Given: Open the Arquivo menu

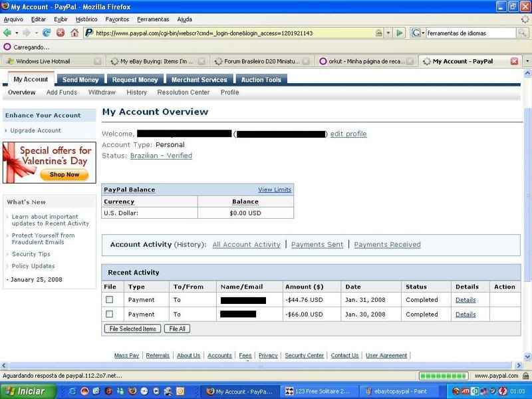Looking at the screenshot, I should click(x=13, y=19).
